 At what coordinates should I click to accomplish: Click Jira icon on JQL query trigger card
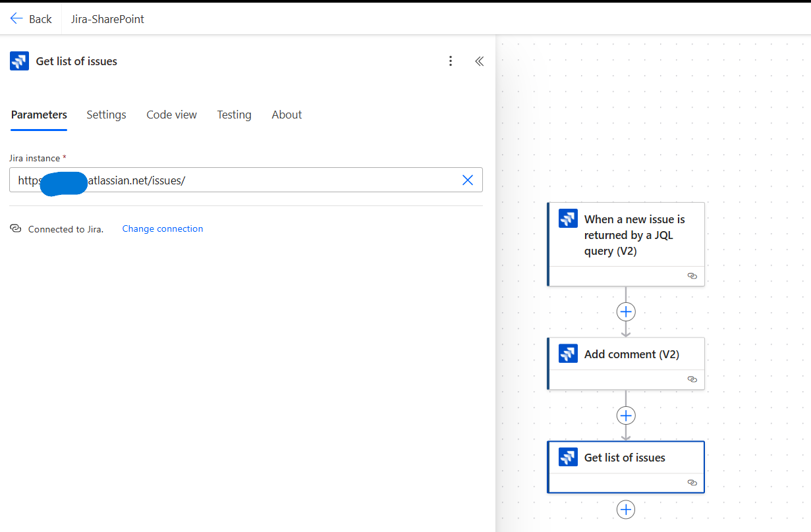tap(568, 219)
